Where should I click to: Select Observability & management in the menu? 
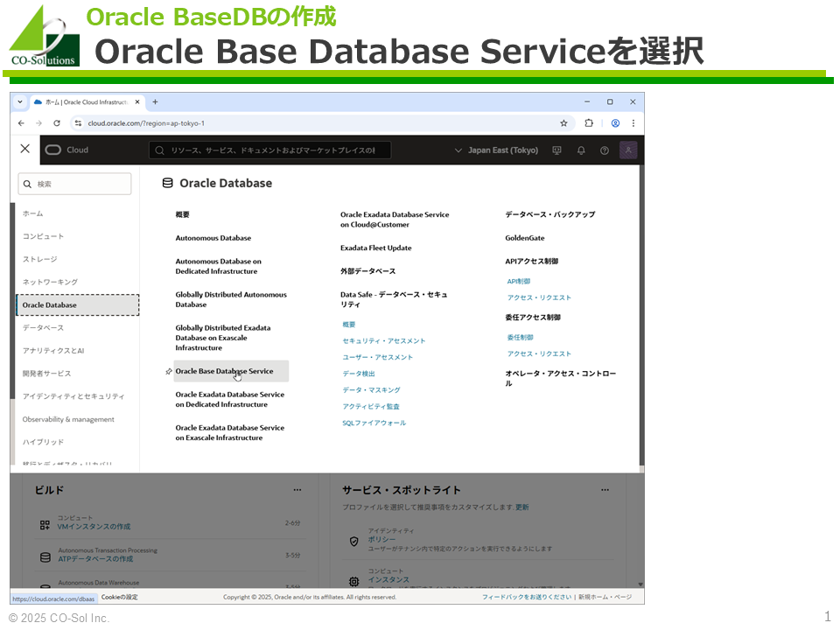(x=68, y=419)
